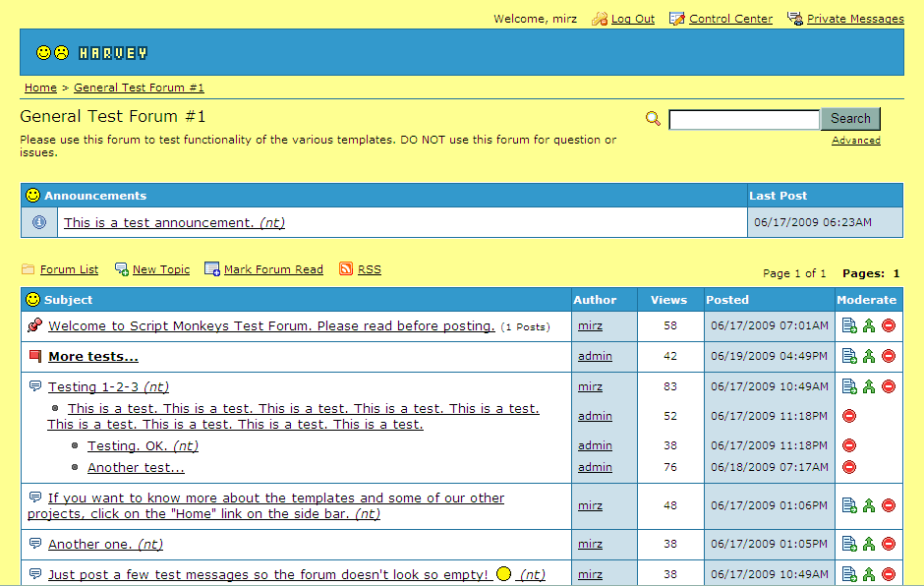This screenshot has width=924, height=586.
Task: Open the Control Center link
Action: coord(730,19)
